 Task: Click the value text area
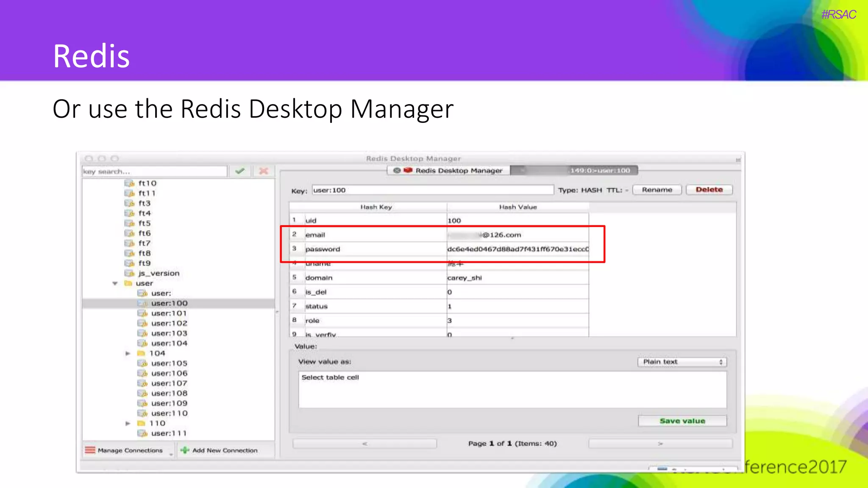(512, 390)
